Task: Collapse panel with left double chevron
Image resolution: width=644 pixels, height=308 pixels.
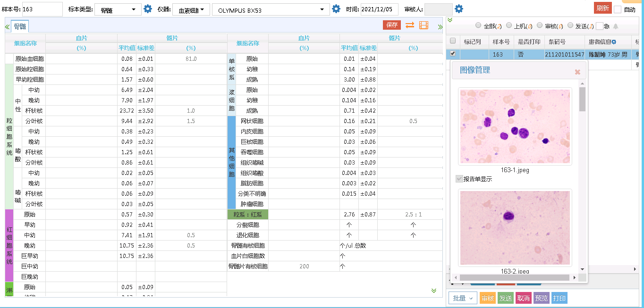Action: tap(7, 26)
